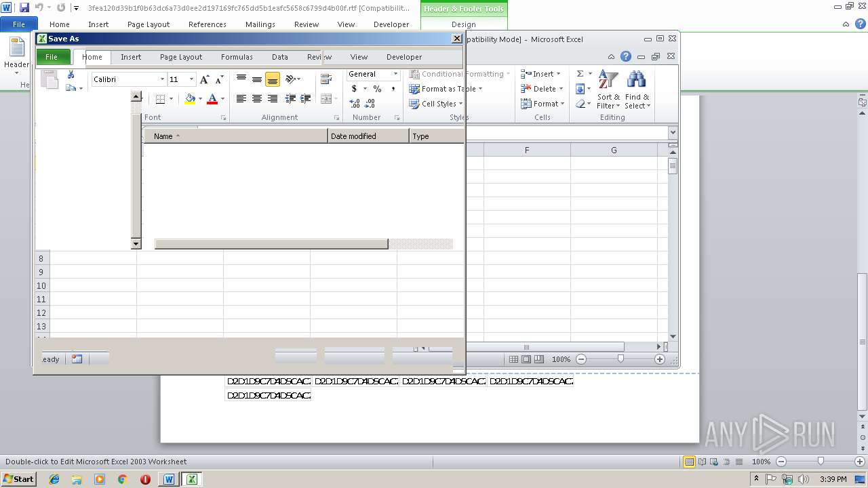This screenshot has width=868, height=488.
Task: Click the Wrap Text icon
Action: coord(326,79)
